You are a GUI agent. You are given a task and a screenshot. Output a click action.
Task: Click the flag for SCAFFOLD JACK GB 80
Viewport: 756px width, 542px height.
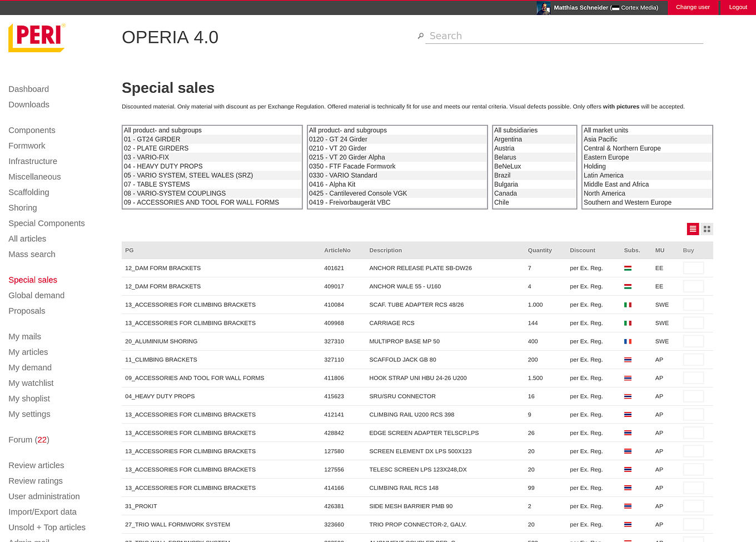(628, 360)
